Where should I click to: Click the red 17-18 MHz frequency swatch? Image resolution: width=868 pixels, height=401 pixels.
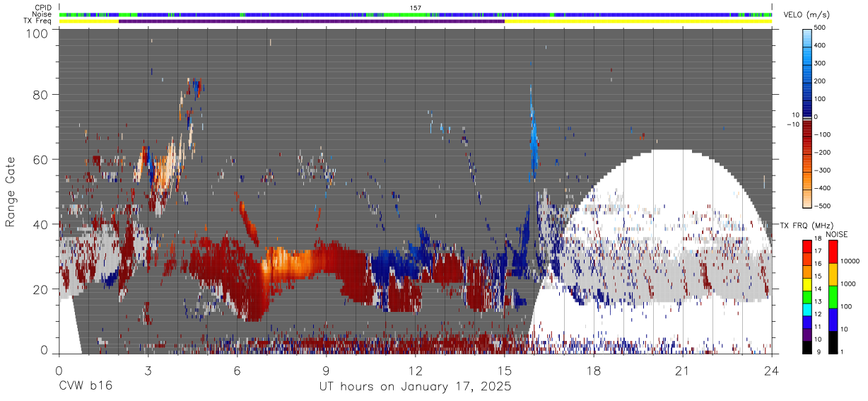pos(807,246)
